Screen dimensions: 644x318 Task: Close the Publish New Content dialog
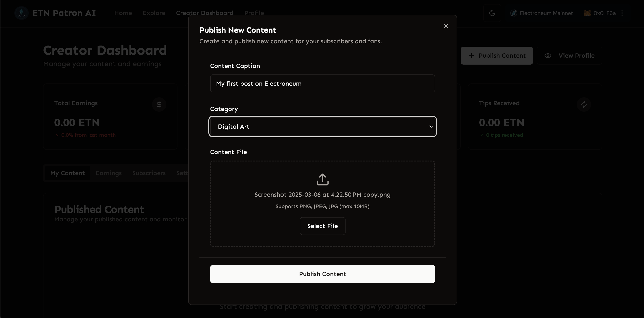point(445,26)
